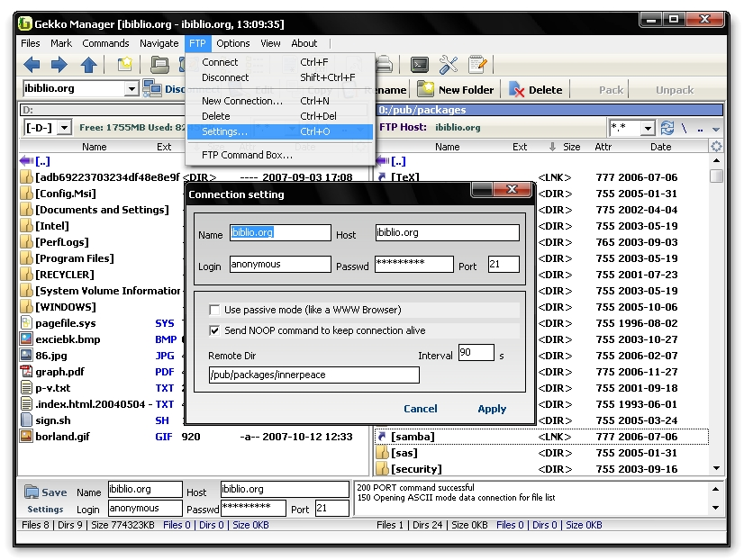
Task: Select the graph.pdf file icon
Action: click(x=27, y=372)
